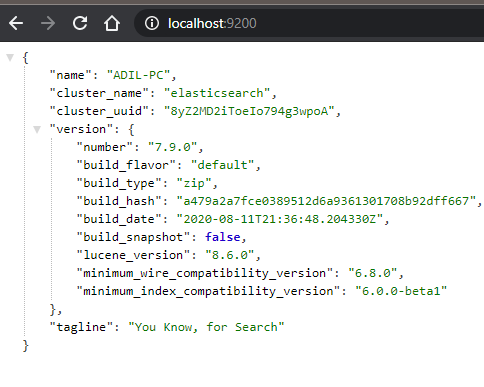The image size is (484, 387).
Task: Select the boolean value false
Action: pyautogui.click(x=223, y=237)
